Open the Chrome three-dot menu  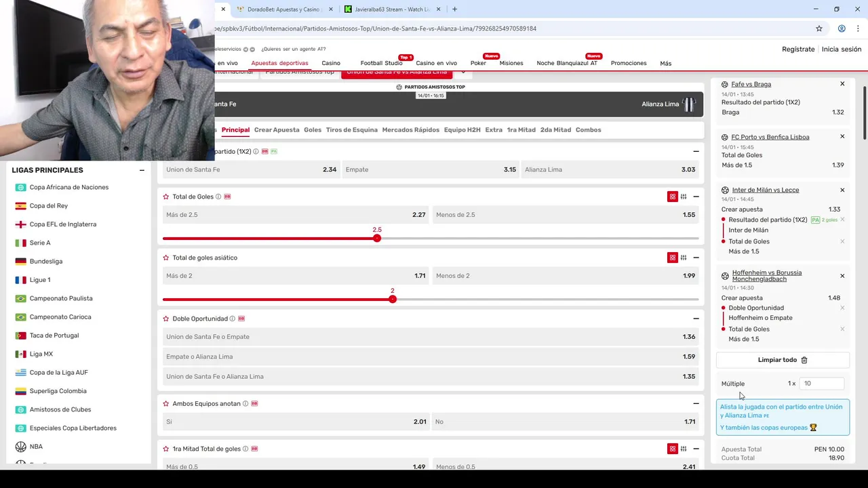tap(858, 28)
